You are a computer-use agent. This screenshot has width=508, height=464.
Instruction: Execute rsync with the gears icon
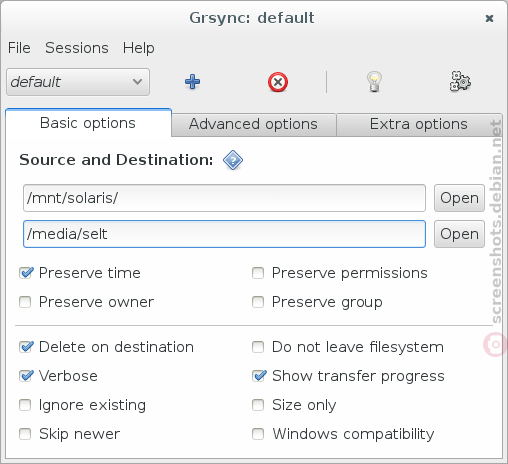click(460, 81)
